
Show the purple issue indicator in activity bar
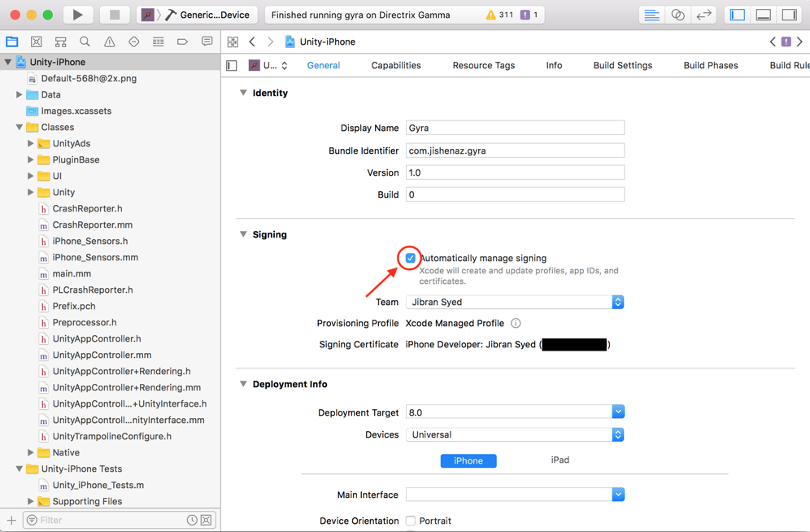(x=529, y=15)
